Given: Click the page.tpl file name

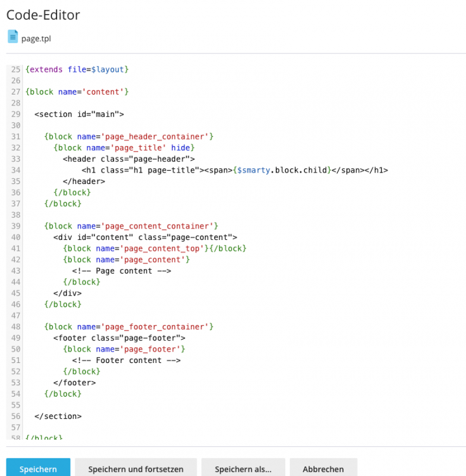Looking at the screenshot, I should click(36, 39).
